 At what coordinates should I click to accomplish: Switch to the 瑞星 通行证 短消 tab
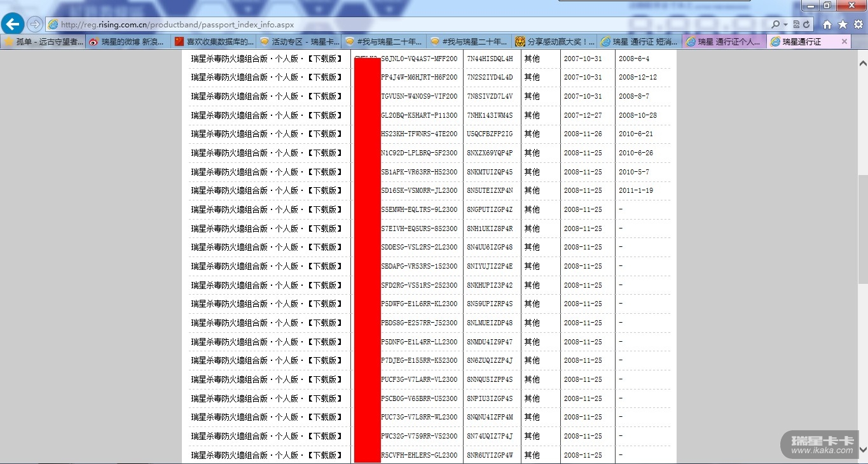(640, 41)
